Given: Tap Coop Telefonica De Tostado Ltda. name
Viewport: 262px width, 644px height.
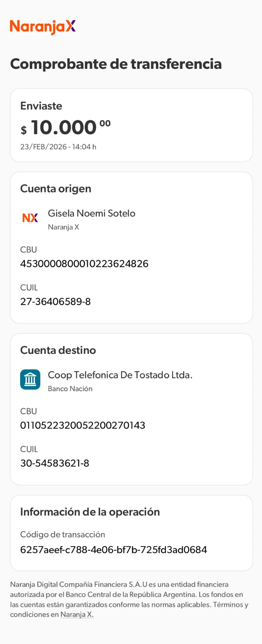Looking at the screenshot, I should point(120,375).
